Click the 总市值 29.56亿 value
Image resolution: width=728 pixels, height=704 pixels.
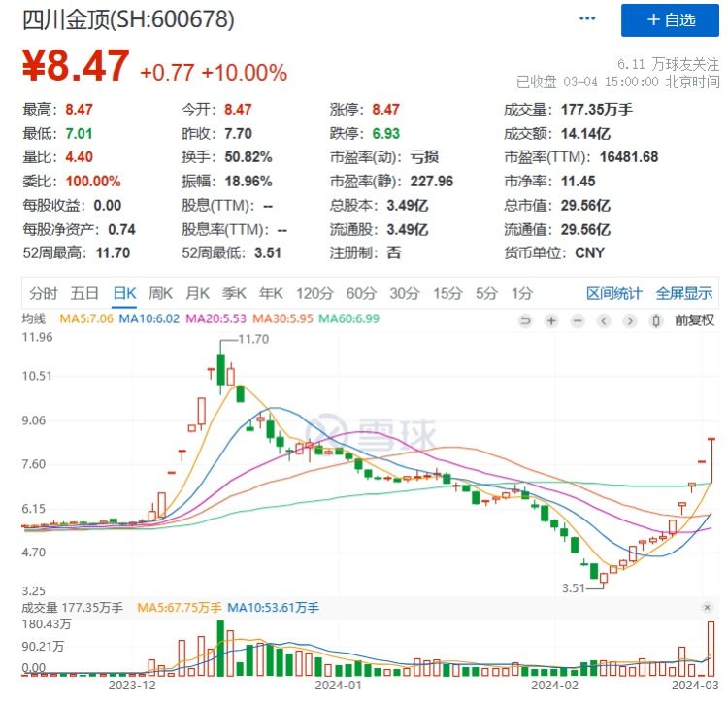(x=585, y=205)
